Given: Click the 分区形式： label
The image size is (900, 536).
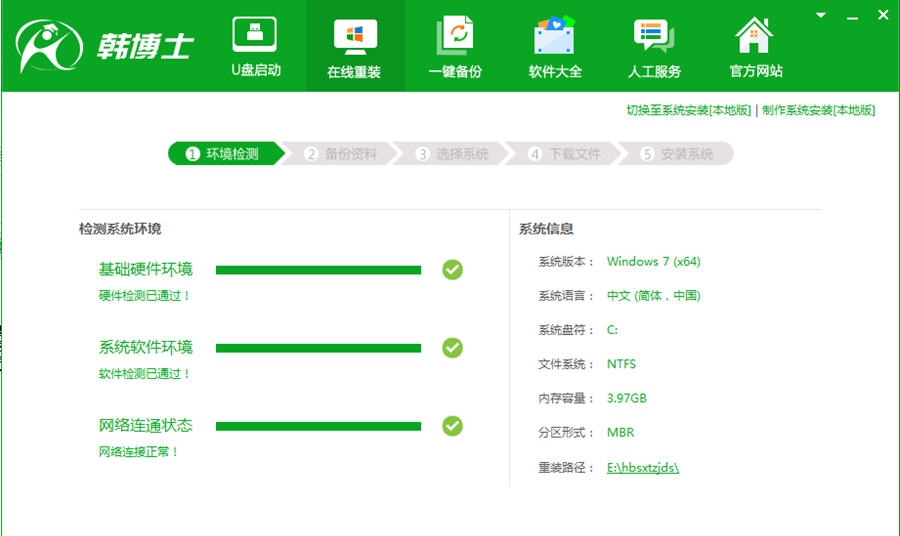Looking at the screenshot, I should (567, 432).
